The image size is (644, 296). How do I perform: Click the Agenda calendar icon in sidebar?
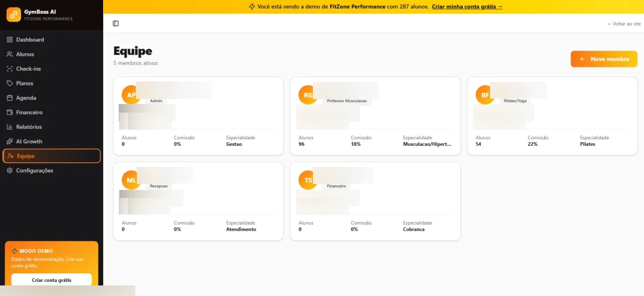click(10, 98)
